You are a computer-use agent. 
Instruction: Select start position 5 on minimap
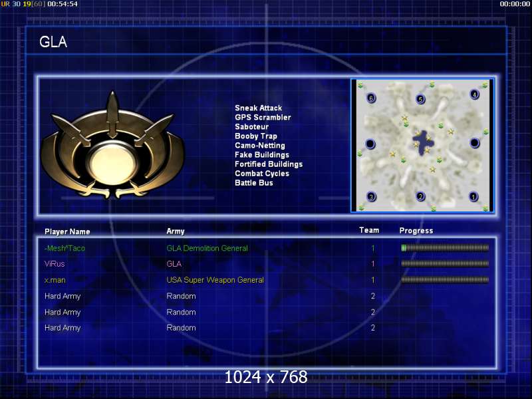421,99
